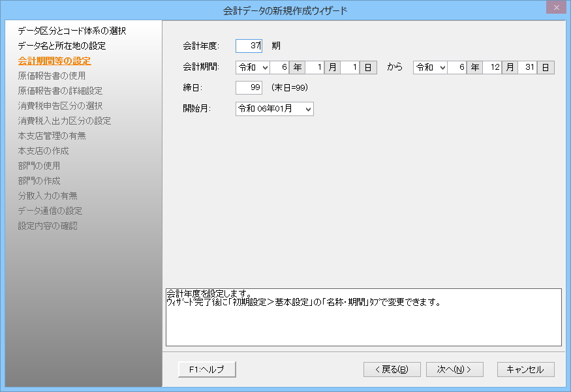This screenshot has width=571, height=392.
Task: Click the (末日=99) hint text
Action: tap(290, 87)
